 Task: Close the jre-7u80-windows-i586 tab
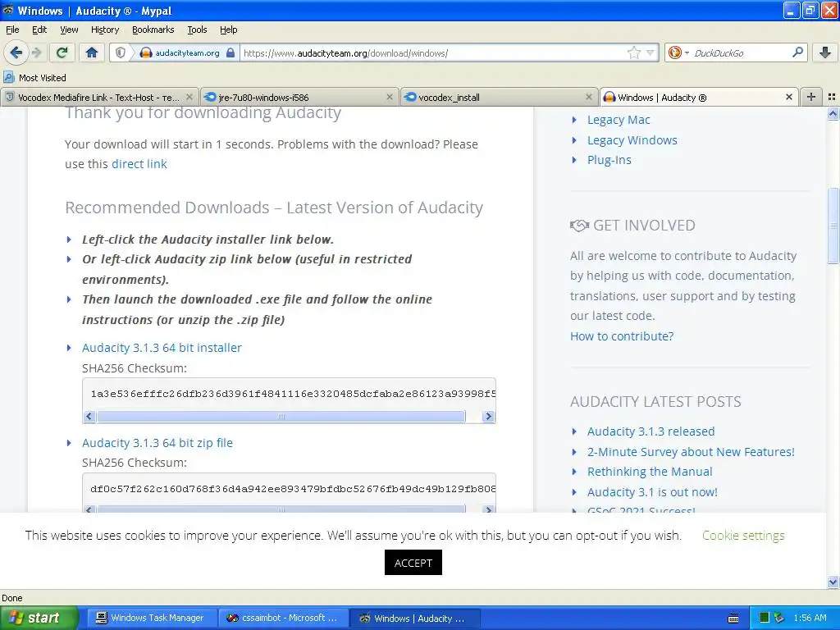[x=390, y=97]
